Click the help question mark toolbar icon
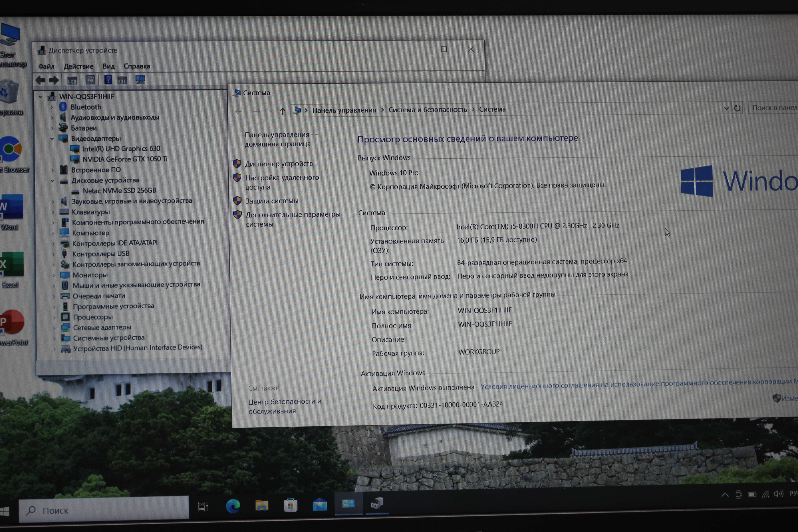798x532 pixels. coord(108,80)
